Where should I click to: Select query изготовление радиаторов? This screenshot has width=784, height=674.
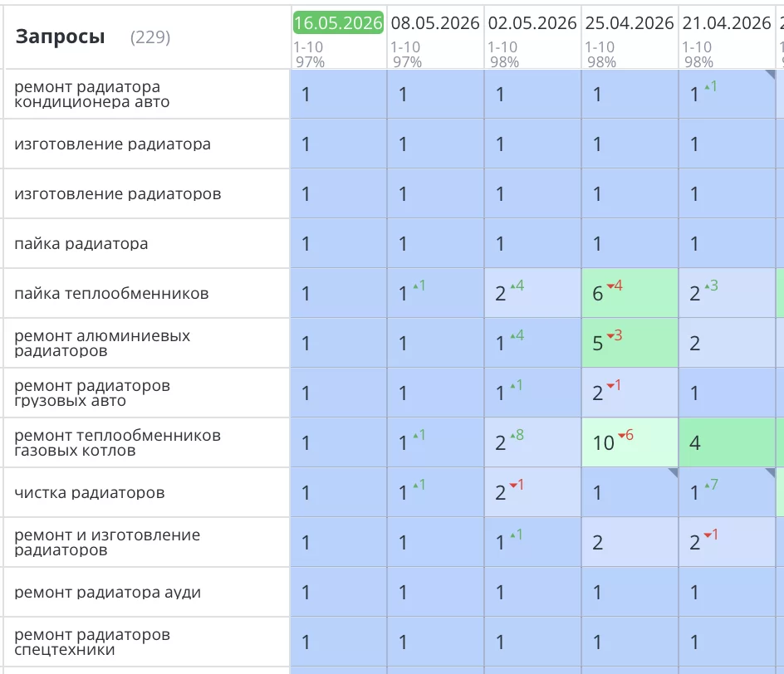pos(117,194)
